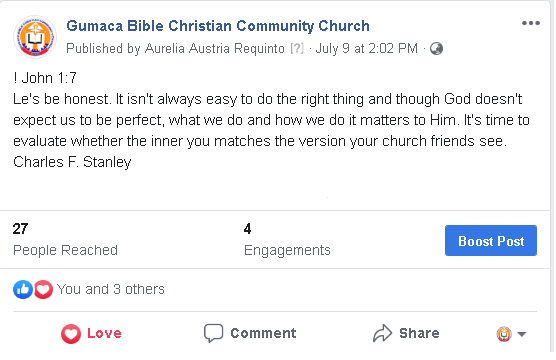Click the Comment speech bubble icon
This screenshot has width=556, height=360.
(x=213, y=333)
